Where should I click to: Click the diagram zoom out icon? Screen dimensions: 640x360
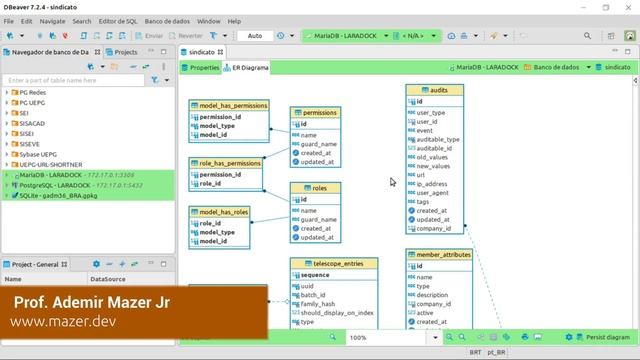click(462, 337)
